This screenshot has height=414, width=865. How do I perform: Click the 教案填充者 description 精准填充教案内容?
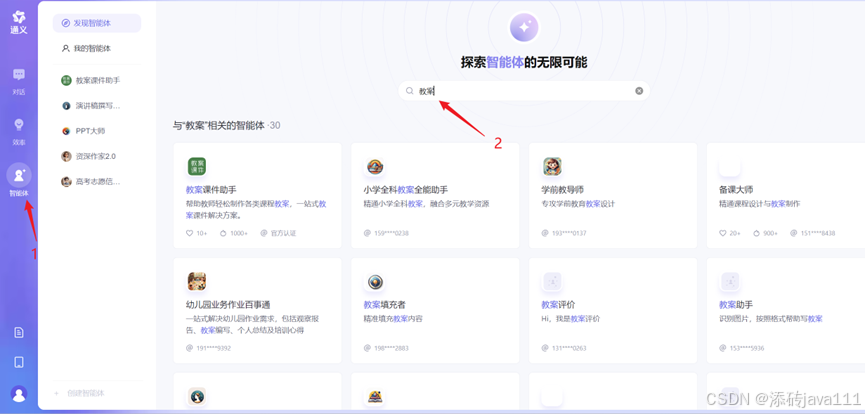[x=393, y=319]
